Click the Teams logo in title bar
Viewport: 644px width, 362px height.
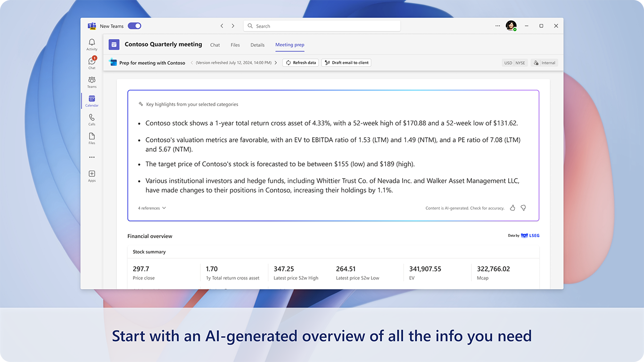pos(92,26)
